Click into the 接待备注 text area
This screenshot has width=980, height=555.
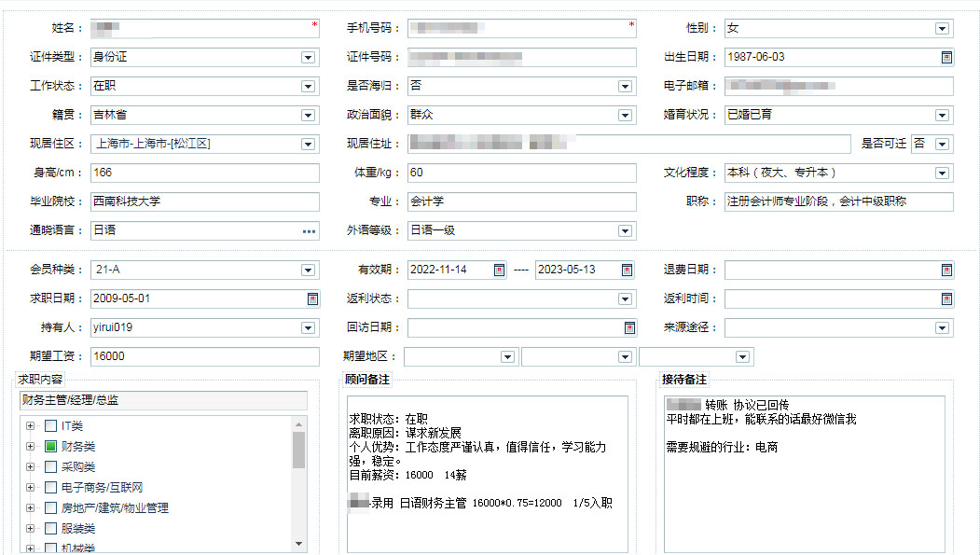(x=805, y=475)
